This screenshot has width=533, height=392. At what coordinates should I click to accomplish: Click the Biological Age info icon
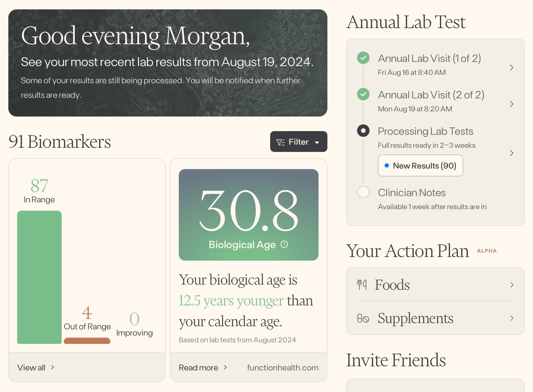tap(284, 245)
